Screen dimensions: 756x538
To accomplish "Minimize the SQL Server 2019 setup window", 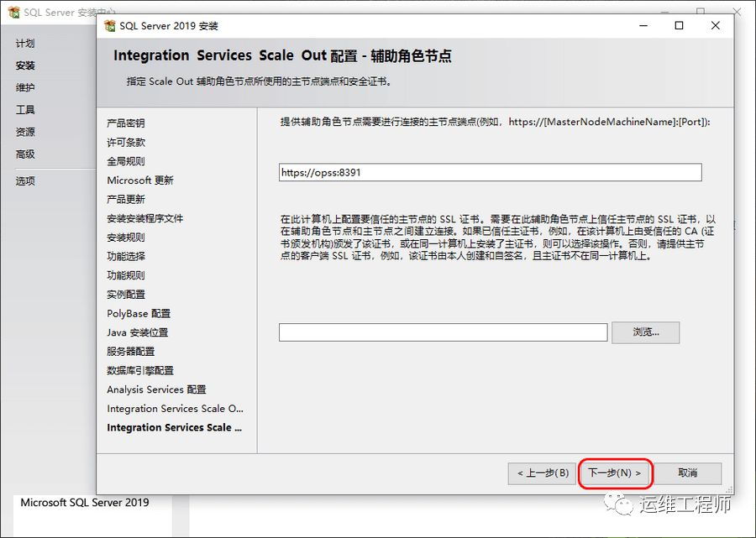I will click(x=643, y=25).
